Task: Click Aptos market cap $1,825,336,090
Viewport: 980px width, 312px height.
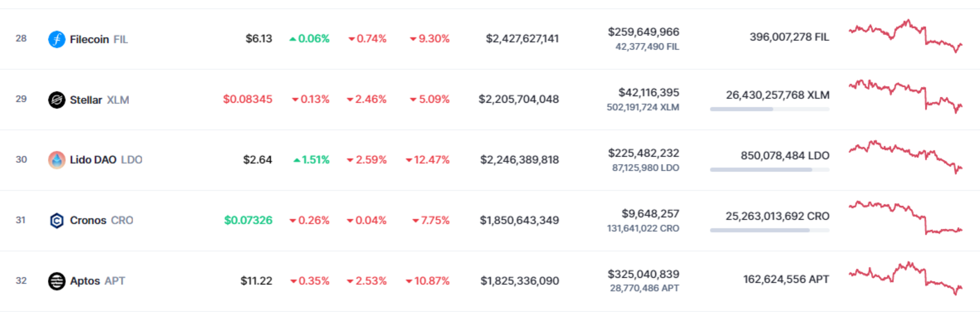Action: click(519, 281)
